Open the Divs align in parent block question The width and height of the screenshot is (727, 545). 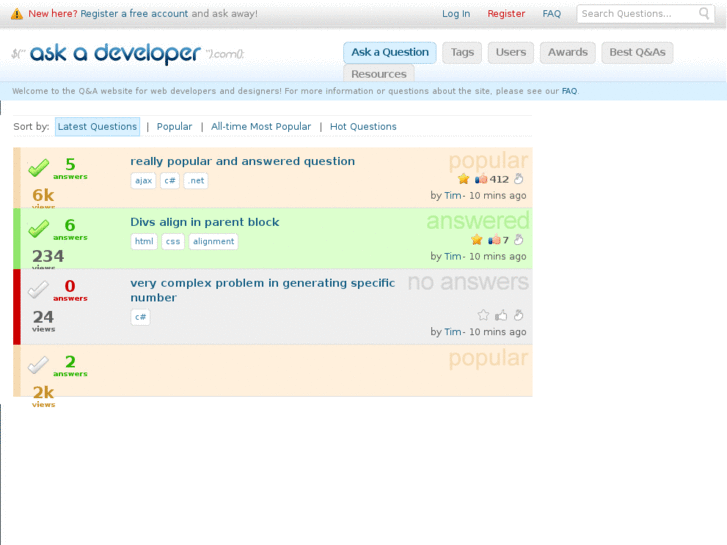pos(205,222)
